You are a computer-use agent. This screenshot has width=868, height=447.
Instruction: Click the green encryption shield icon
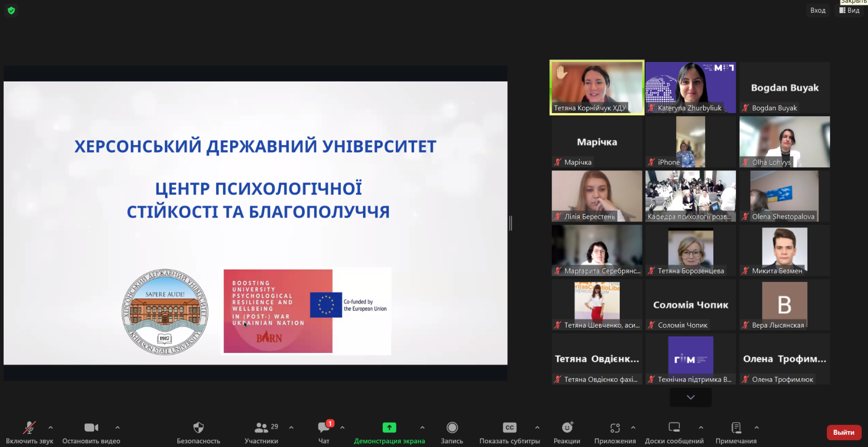[11, 11]
